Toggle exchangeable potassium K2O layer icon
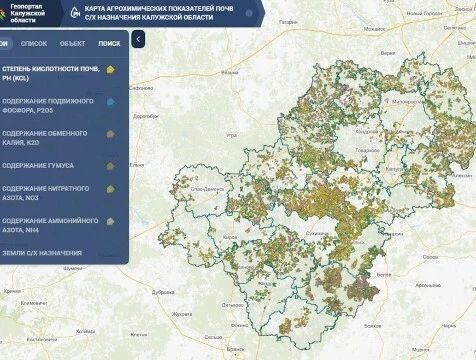This screenshot has height=360, width=476. (x=111, y=134)
